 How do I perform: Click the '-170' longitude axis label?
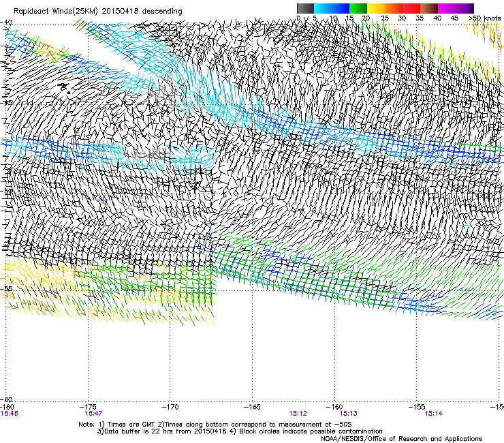[170, 408]
